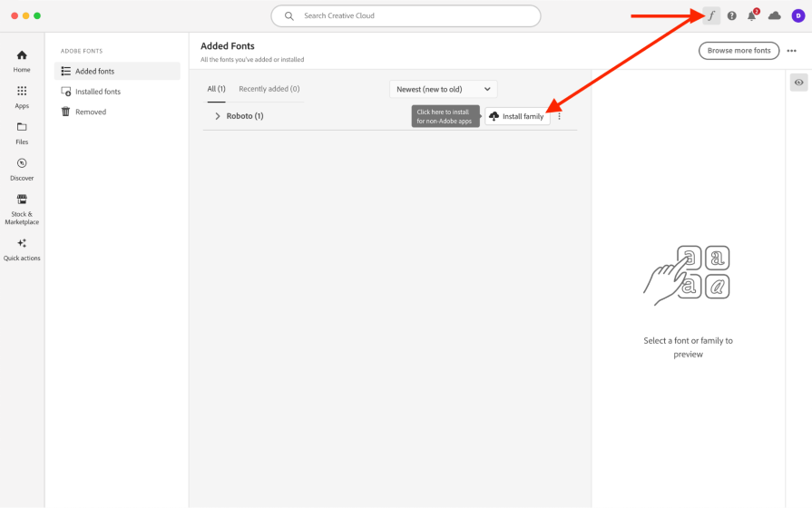Screen dimensions: 812x508
Task: Open the Fonts icon in top bar
Action: click(711, 15)
